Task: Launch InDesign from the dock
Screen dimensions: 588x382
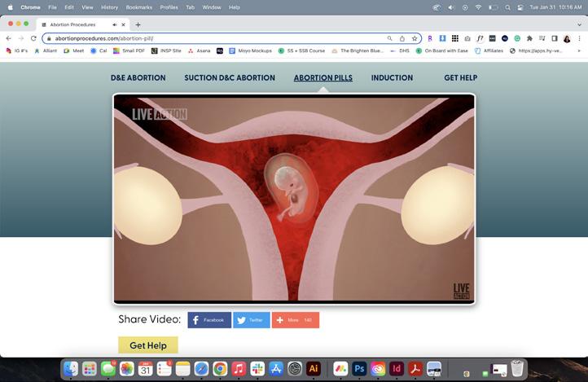Action: [397, 369]
